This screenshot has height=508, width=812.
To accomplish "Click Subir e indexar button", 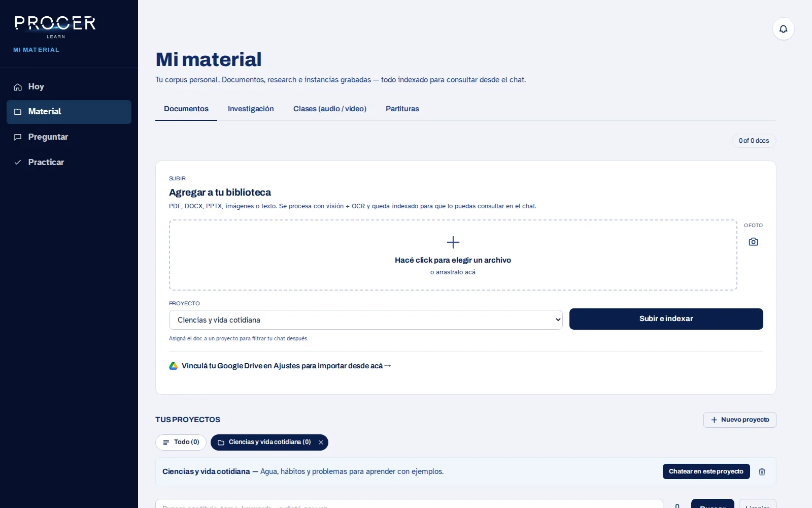I will [666, 319].
